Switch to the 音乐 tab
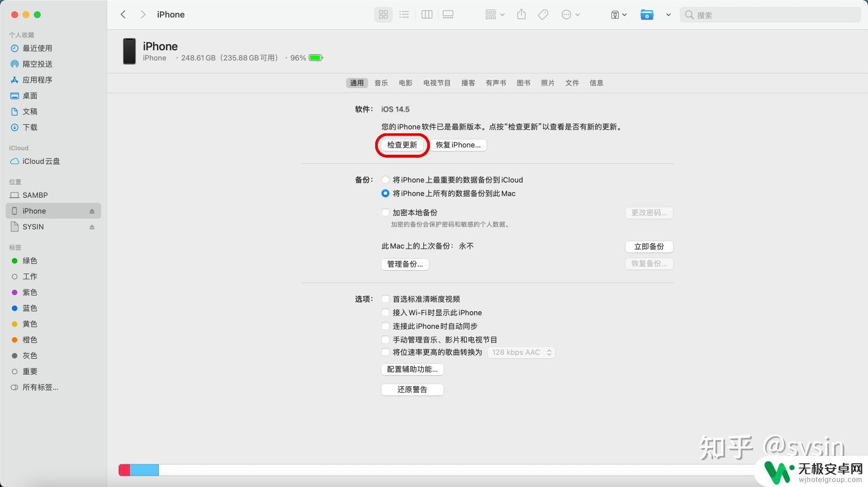 pos(381,82)
